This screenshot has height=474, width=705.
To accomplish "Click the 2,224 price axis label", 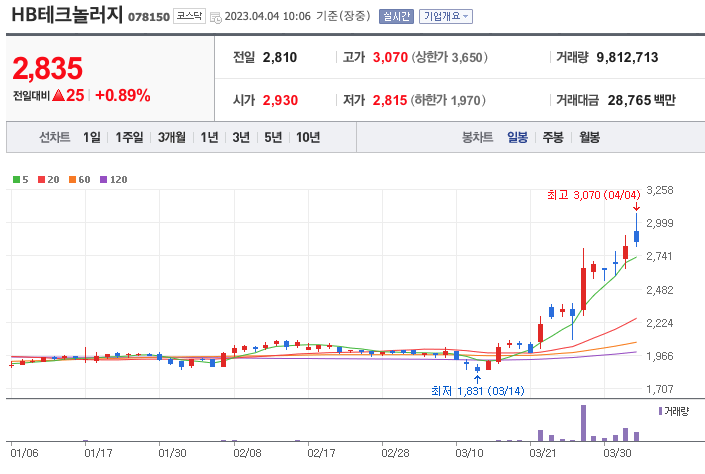I will (660, 323).
